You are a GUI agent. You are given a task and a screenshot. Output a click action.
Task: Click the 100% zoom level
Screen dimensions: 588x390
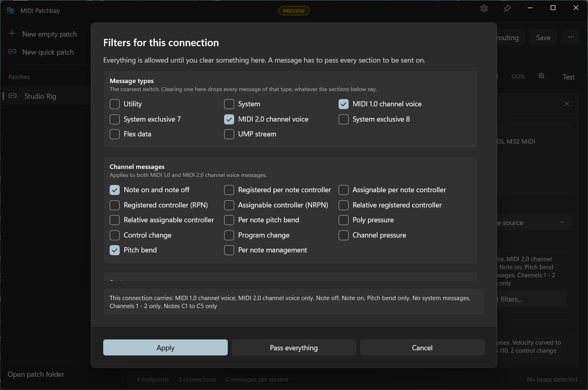tap(518, 76)
